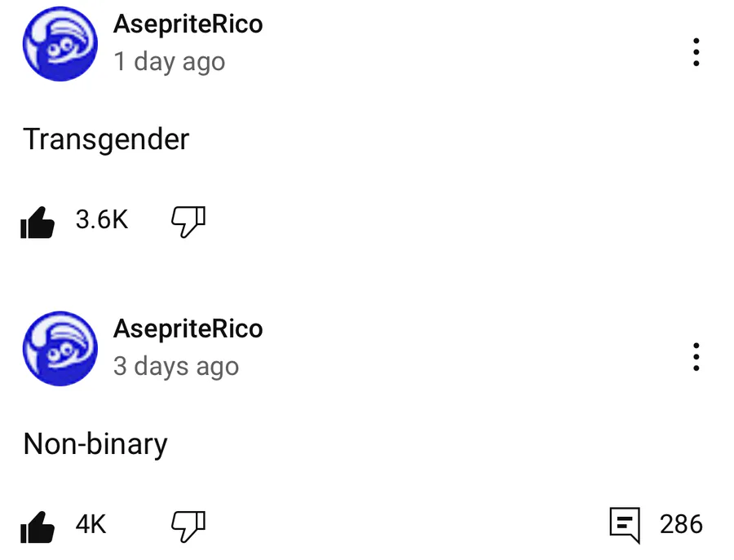Dislike the "Transgender" comment
734x560 pixels.
point(188,221)
